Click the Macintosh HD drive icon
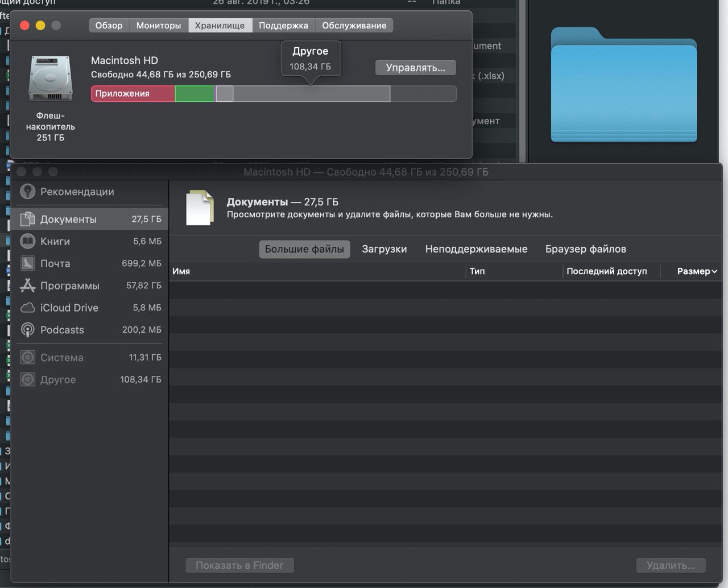 point(51,78)
